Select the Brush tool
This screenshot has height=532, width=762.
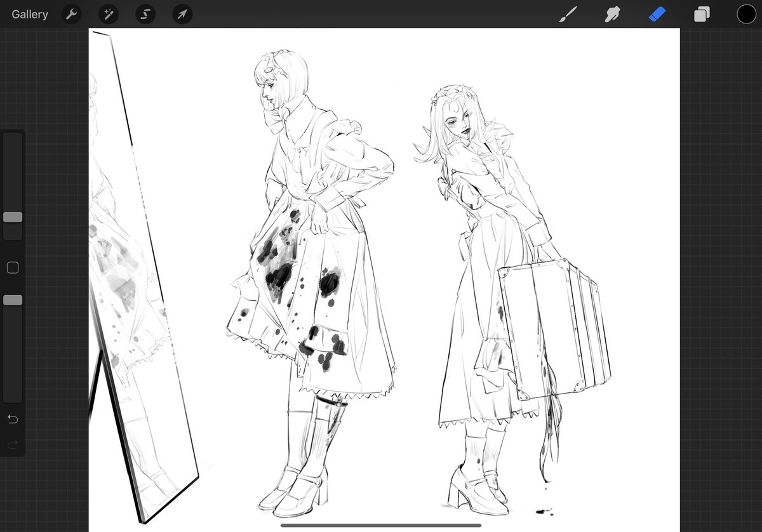coord(567,14)
